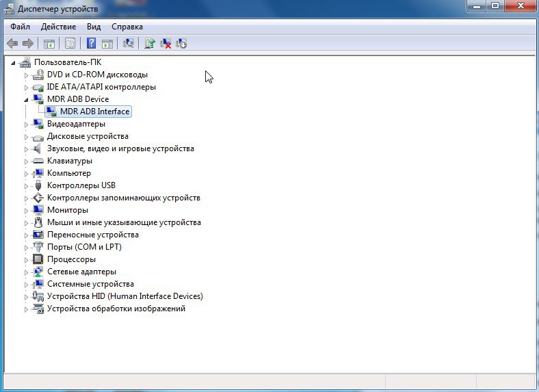
Task: Click the Клавиатуры keyboard icon
Action: pos(38,161)
